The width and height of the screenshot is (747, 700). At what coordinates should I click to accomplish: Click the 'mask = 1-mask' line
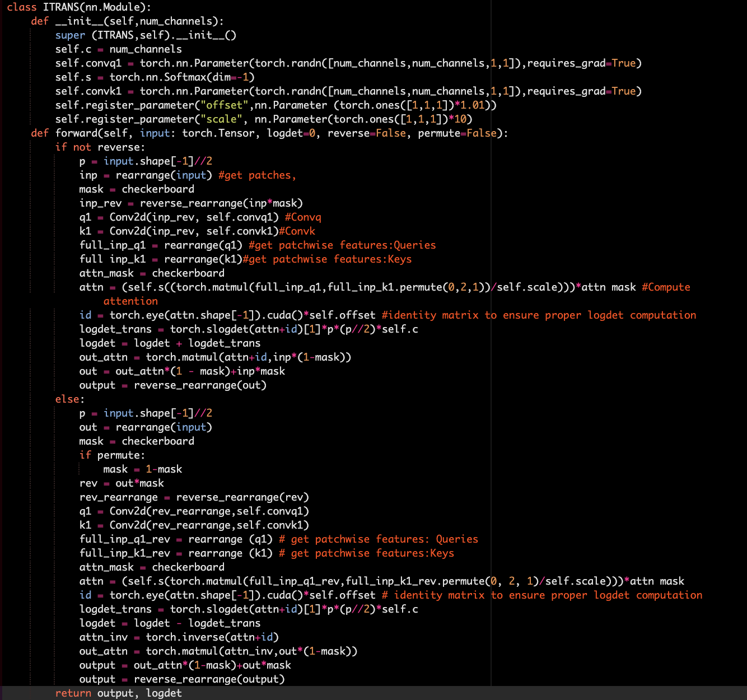pyautogui.click(x=142, y=469)
